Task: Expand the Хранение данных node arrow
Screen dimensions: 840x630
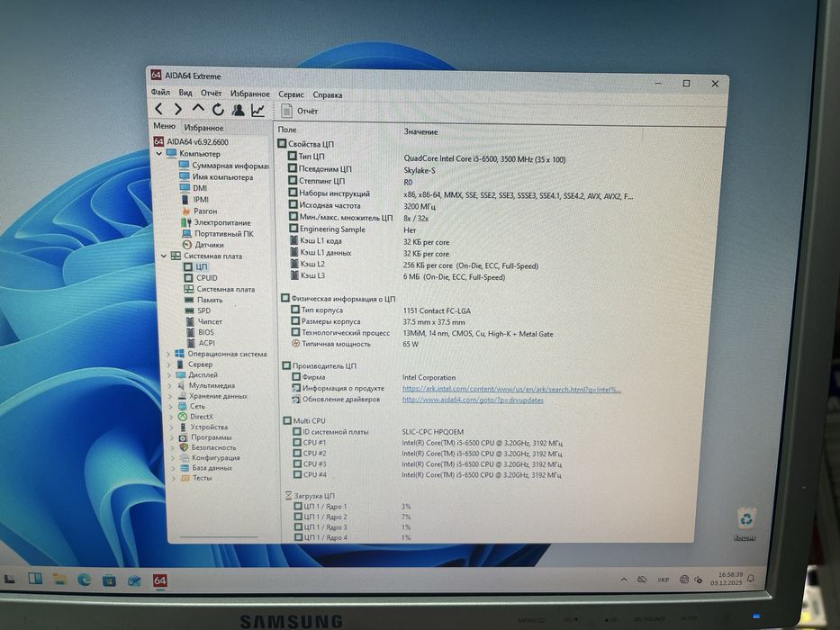Action: tap(171, 396)
